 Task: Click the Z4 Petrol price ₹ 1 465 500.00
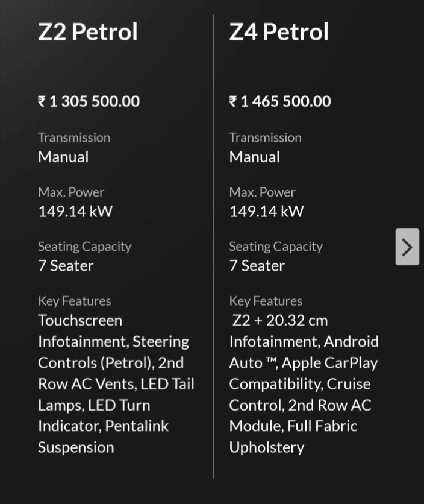[x=280, y=101]
